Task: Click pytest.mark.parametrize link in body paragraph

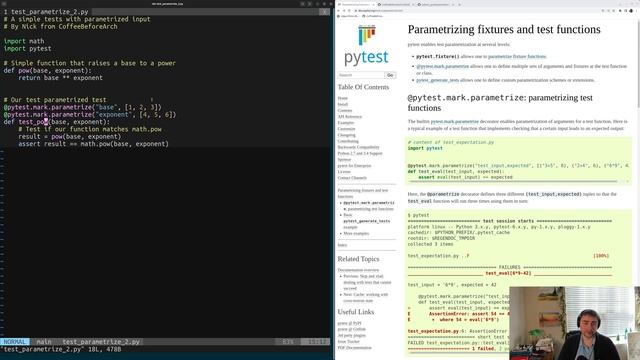Action: point(455,121)
